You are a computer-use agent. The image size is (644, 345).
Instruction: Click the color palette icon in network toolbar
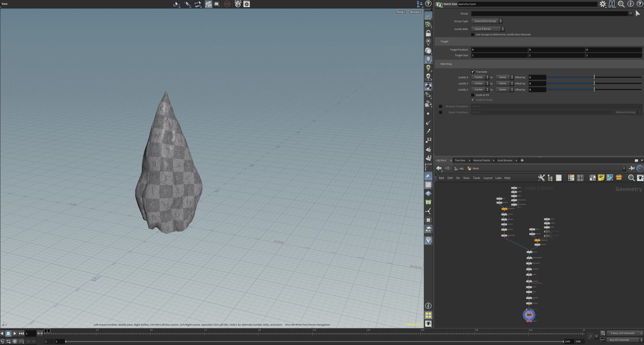pos(571,178)
